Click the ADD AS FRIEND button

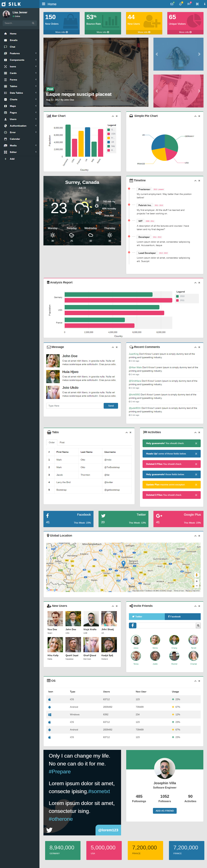coord(165,811)
